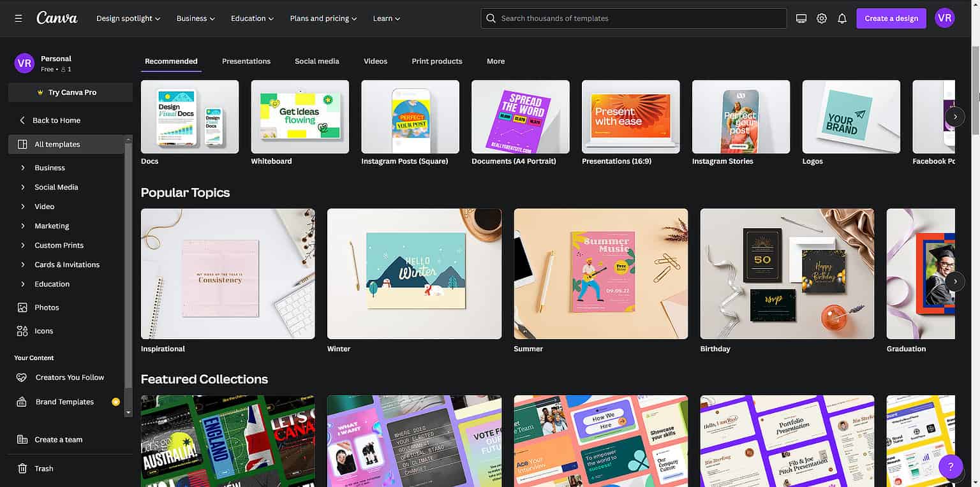Select the Winter template thumbnail
The image size is (980, 487).
click(414, 274)
